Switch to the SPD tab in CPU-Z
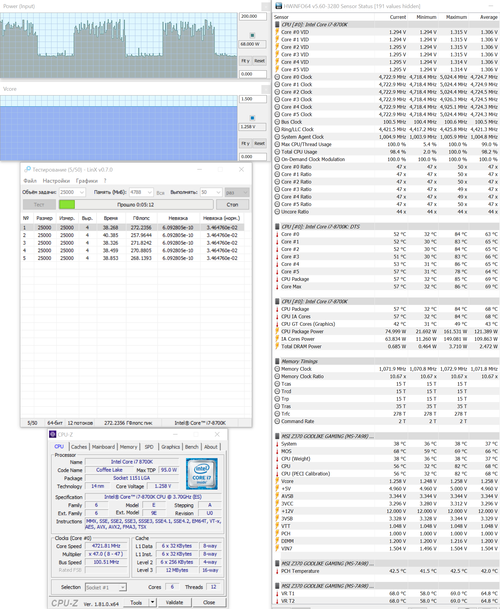This screenshot has height=609, width=500. 149,447
